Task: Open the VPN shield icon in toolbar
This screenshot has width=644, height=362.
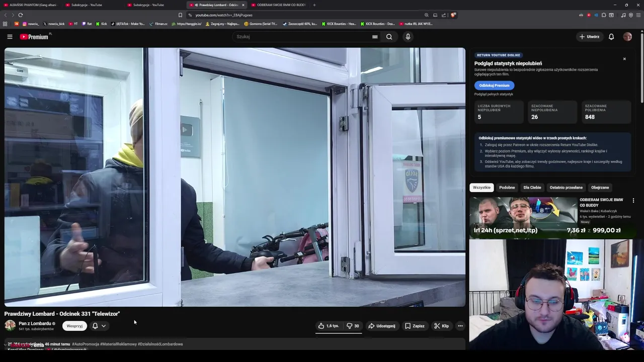Action: [x=631, y=15]
